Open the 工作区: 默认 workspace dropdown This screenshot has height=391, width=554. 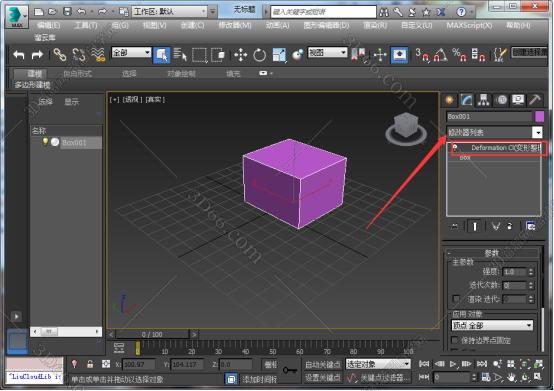169,12
